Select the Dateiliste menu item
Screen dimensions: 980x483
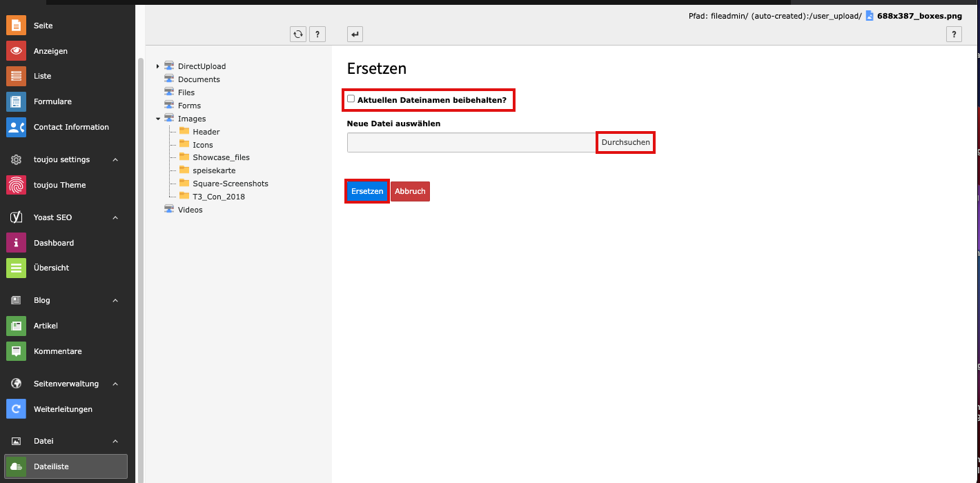[66, 466]
